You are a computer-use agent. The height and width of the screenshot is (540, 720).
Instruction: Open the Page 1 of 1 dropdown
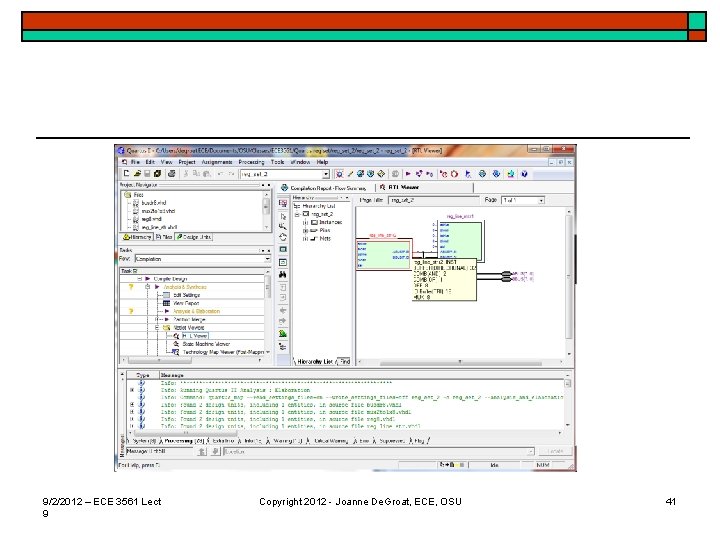coord(523,200)
